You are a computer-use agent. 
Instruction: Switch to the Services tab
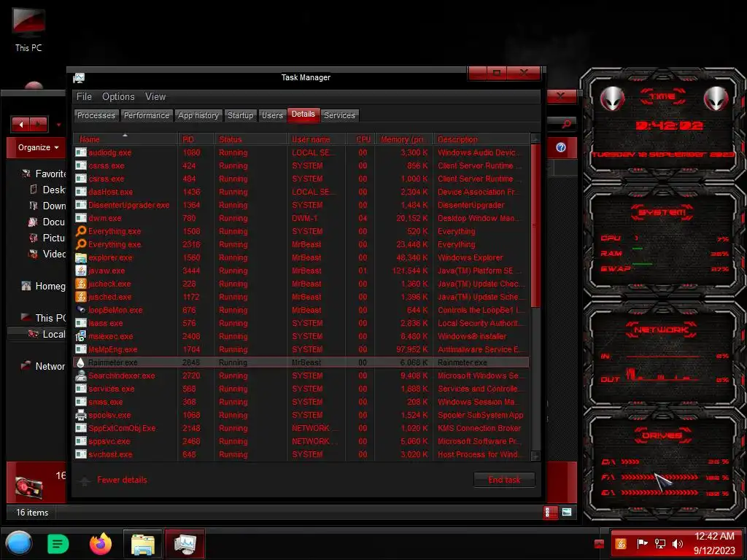pyautogui.click(x=339, y=115)
